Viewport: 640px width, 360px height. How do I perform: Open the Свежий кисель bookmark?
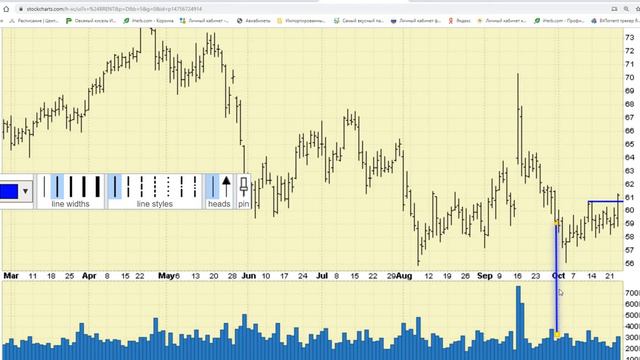coord(91,20)
